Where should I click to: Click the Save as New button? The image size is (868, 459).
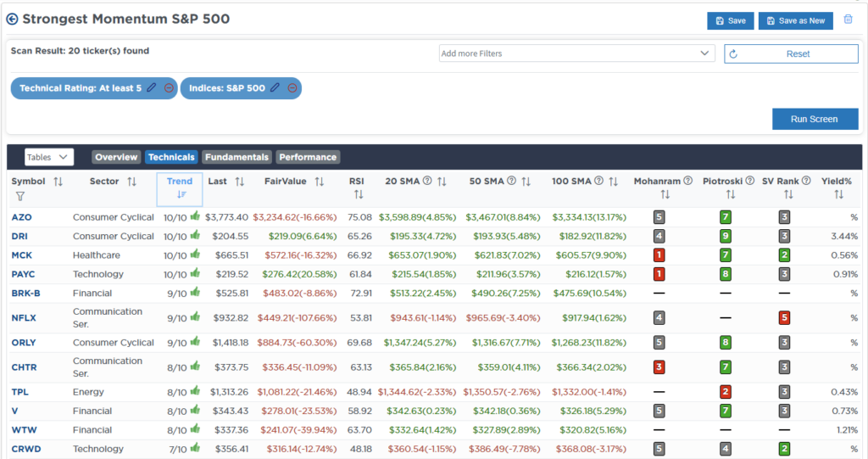pyautogui.click(x=795, y=20)
